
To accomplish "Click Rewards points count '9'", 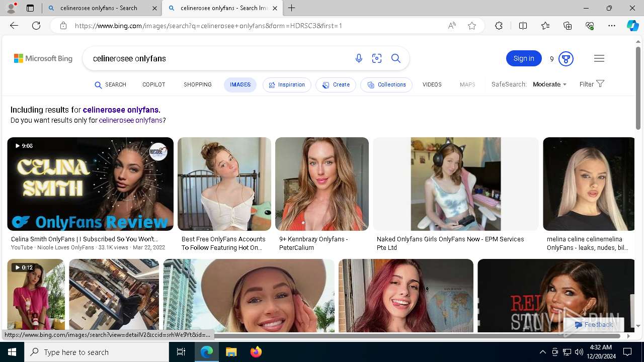I will 552,59.
